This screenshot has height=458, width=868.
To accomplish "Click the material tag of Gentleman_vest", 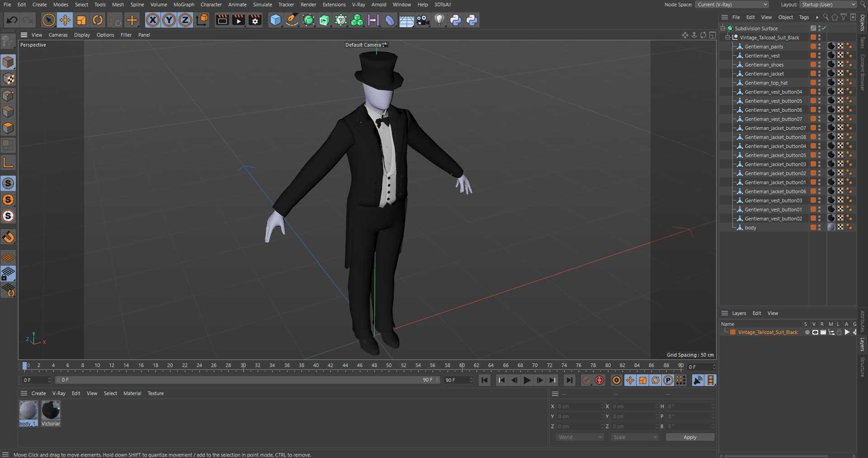I will (831, 55).
